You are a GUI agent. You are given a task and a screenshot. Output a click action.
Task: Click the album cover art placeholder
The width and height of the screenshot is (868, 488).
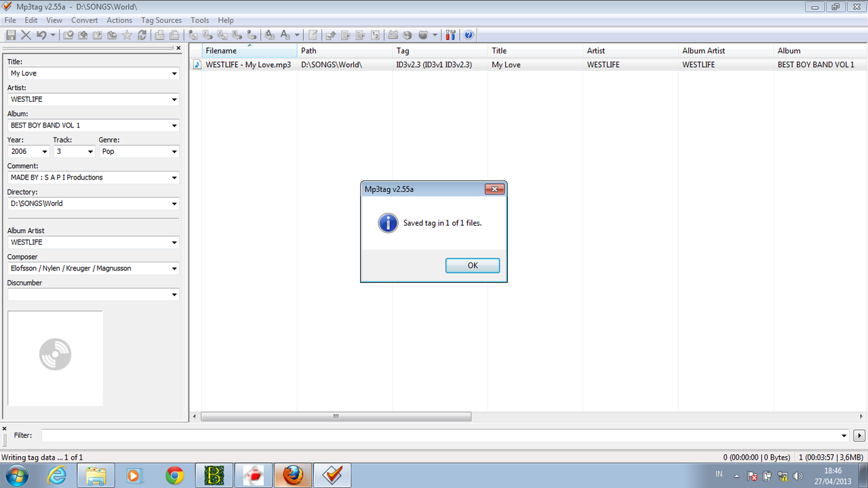(x=56, y=358)
